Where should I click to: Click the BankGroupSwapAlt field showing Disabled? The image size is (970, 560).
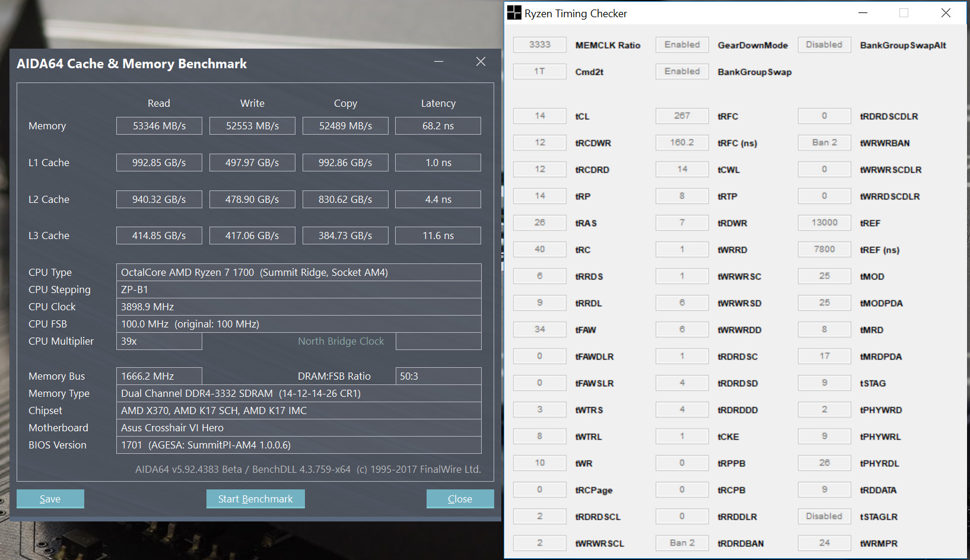click(825, 44)
